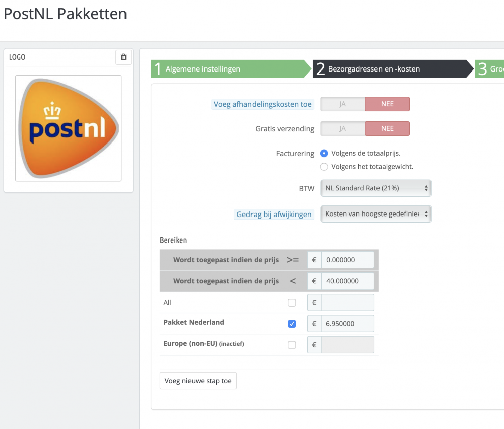The width and height of the screenshot is (504, 429).
Task: Choose Volgens het totaalgewicht option
Action: 324,167
